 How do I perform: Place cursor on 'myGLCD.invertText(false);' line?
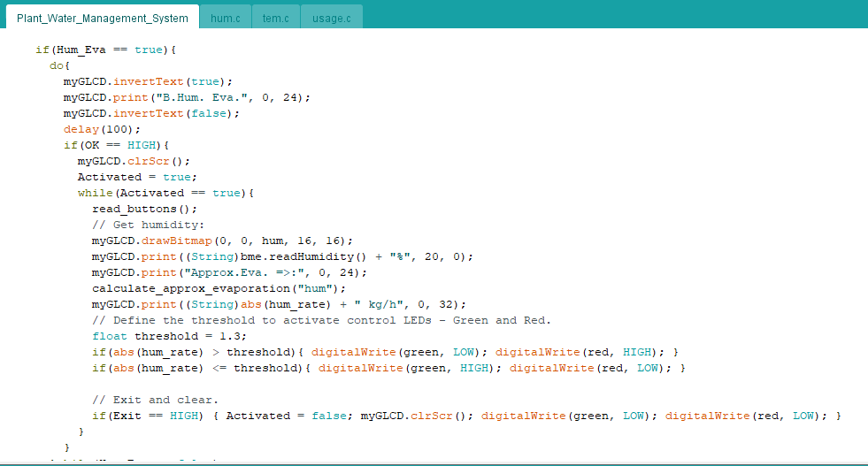pos(151,113)
